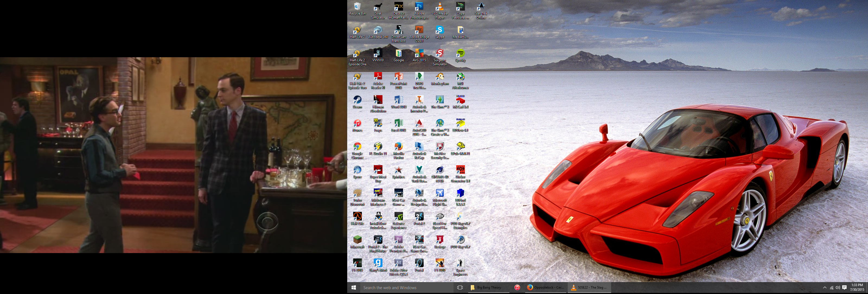Open PowerPoint 2013 desktop shortcut
Image resolution: width=868 pixels, height=294 pixels.
pyautogui.click(x=398, y=81)
